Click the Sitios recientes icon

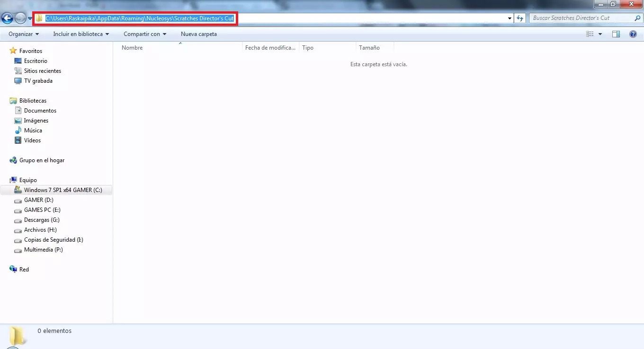tap(18, 71)
